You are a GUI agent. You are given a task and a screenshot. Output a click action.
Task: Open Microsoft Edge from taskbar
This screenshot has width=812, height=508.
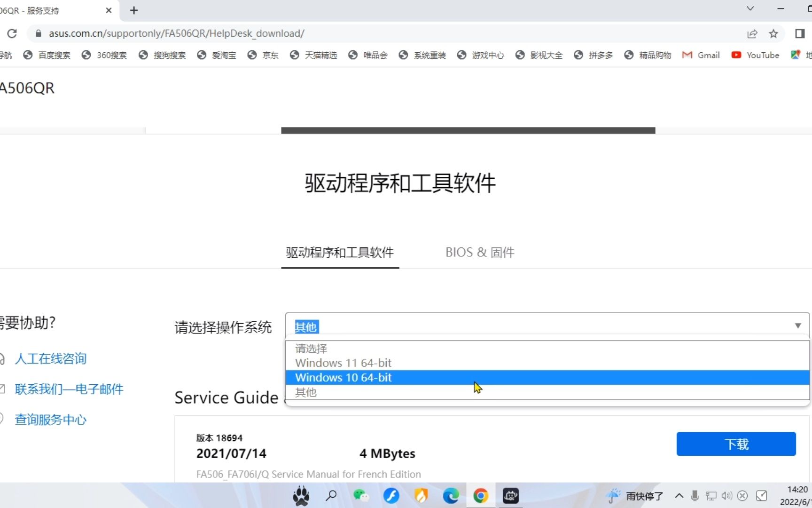(451, 495)
